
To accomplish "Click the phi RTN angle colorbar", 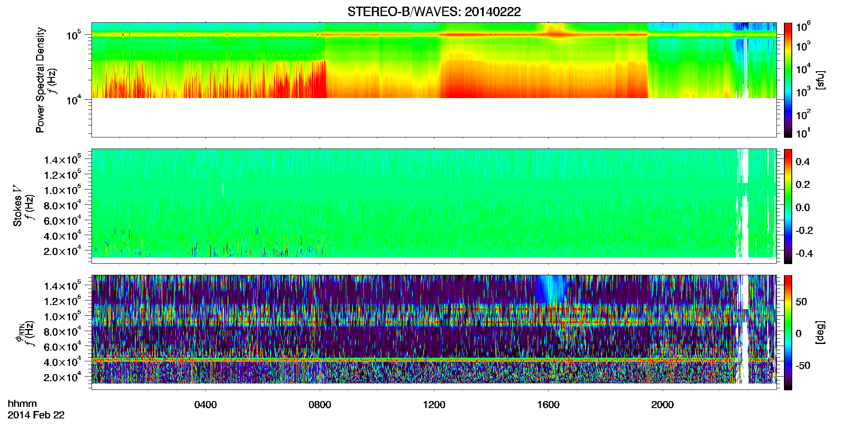I will tap(788, 332).
